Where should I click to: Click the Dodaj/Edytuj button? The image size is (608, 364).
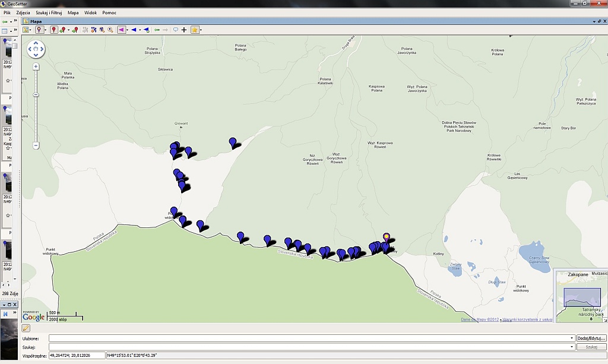click(x=591, y=338)
